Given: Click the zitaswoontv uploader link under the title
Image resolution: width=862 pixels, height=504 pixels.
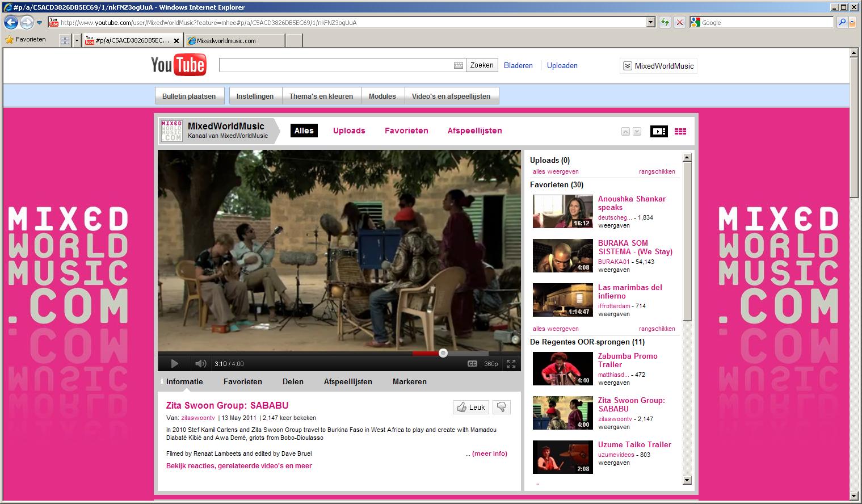Looking at the screenshot, I should coord(198,418).
